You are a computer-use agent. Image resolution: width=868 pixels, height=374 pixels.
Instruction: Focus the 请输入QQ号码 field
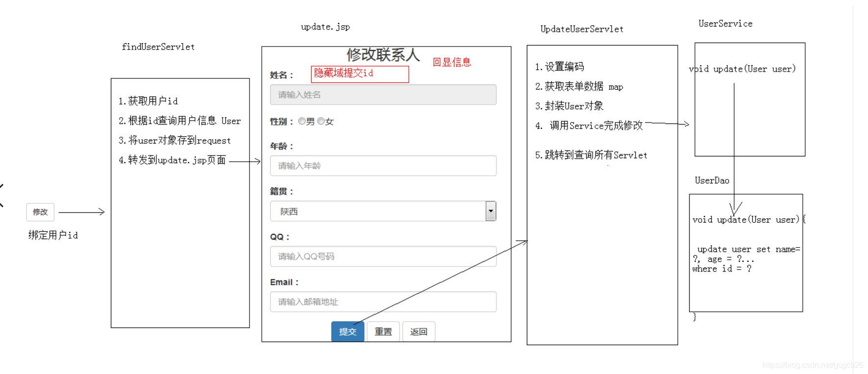pos(383,256)
